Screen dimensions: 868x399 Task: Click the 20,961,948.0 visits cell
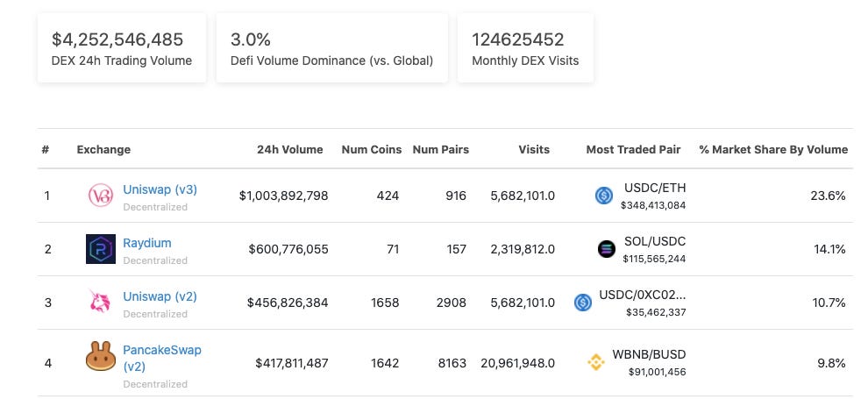[x=518, y=363]
